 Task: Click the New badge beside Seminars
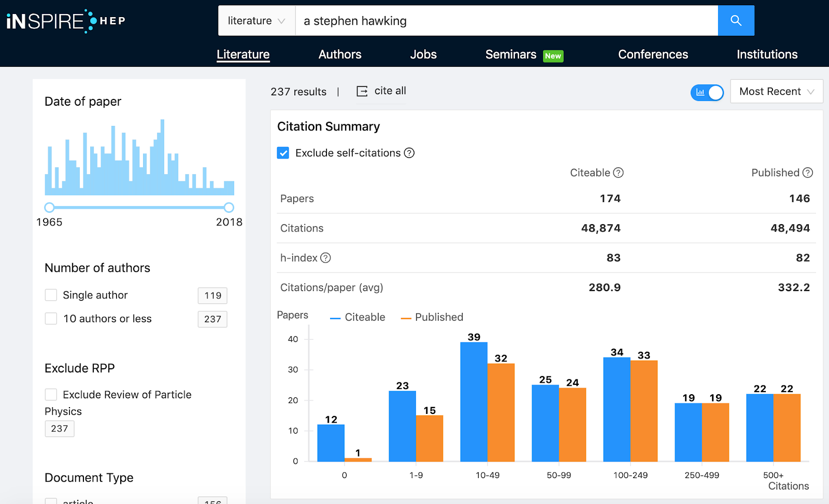coord(553,56)
